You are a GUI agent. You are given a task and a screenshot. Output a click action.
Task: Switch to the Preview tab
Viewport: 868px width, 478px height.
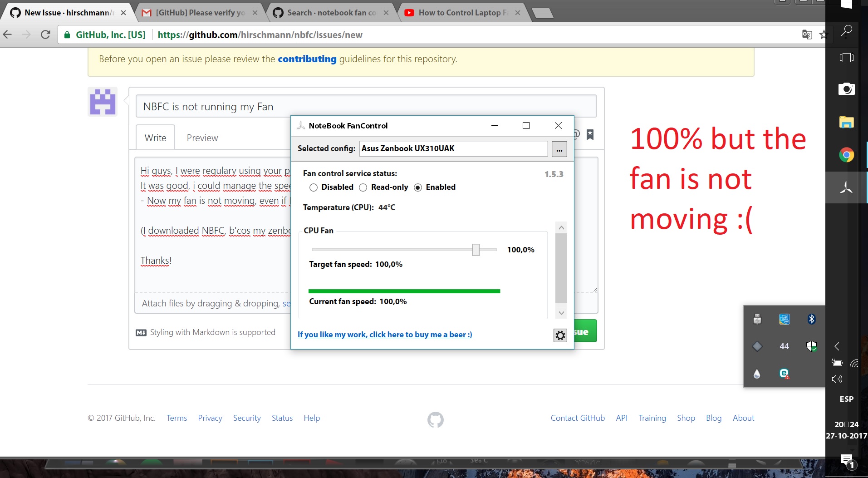(202, 138)
